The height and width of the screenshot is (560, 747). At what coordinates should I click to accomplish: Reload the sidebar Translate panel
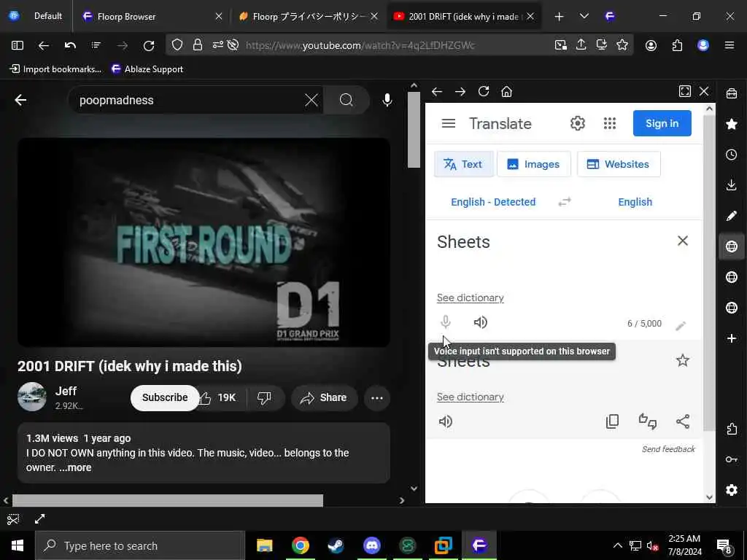484,91
